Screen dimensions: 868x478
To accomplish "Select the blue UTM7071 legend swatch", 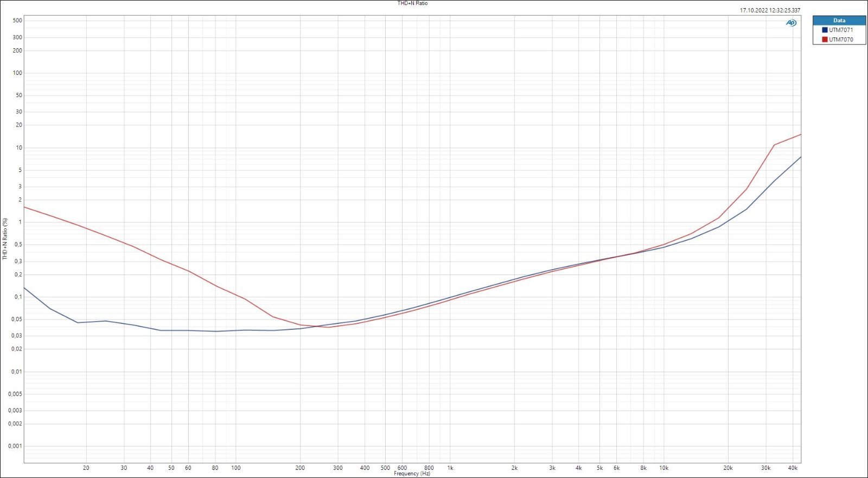I will pyautogui.click(x=825, y=30).
